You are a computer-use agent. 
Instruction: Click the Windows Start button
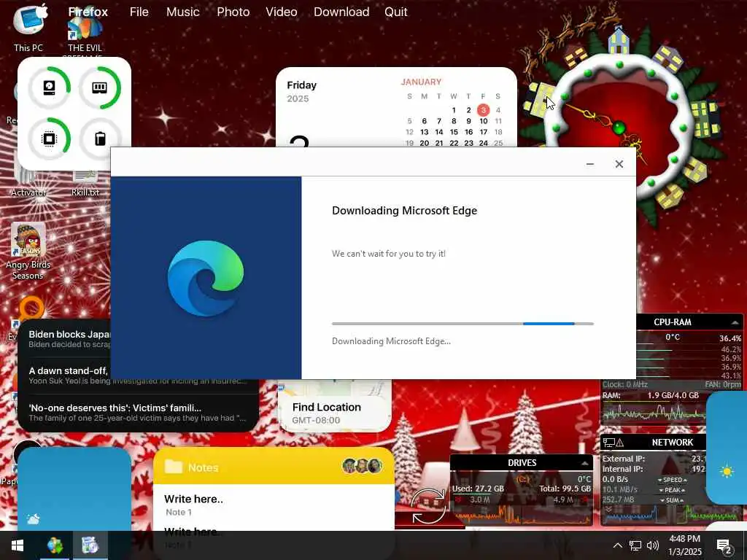18,545
